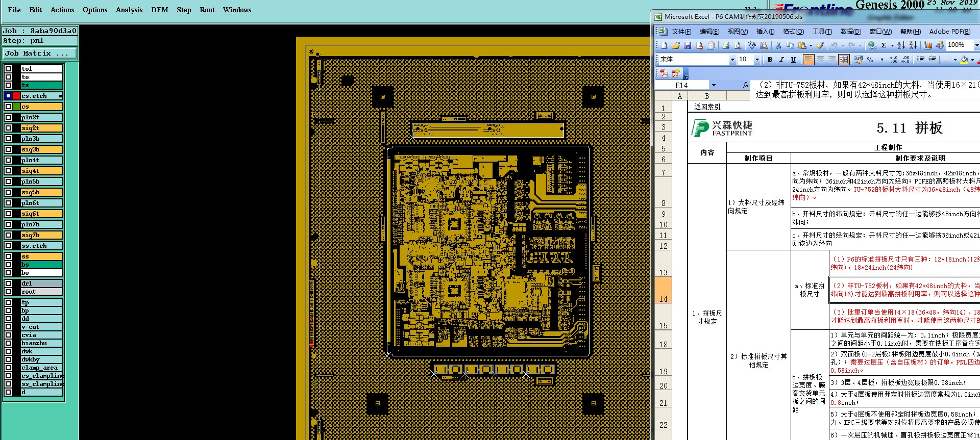Click Format Painter brush icon

[820, 45]
